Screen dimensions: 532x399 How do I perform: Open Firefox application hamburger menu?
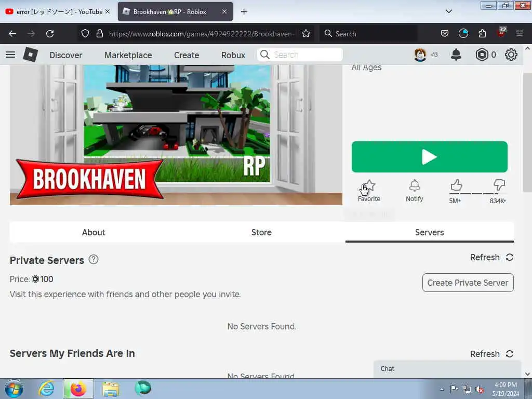[519, 33]
